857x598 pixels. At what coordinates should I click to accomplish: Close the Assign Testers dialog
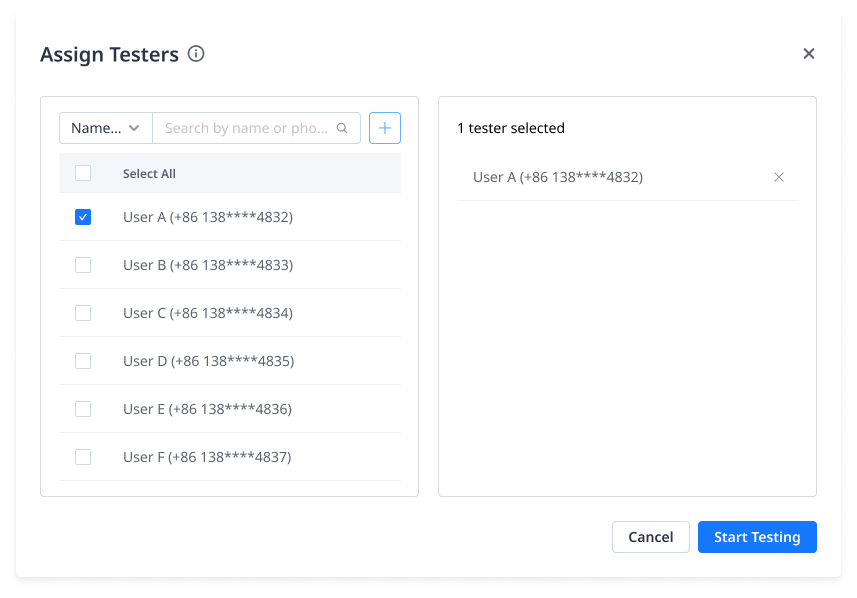[808, 53]
